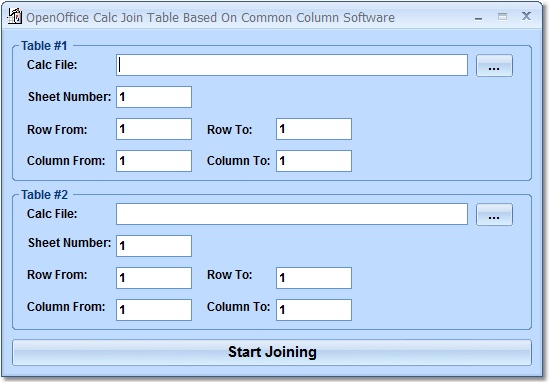Select Table #1 Row From field

pyautogui.click(x=154, y=129)
